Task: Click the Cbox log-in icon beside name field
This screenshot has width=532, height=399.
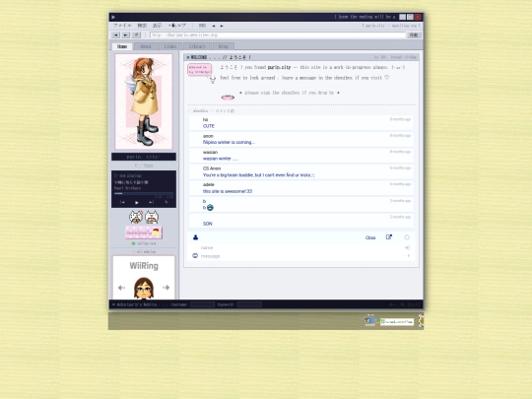Action: pos(408,247)
